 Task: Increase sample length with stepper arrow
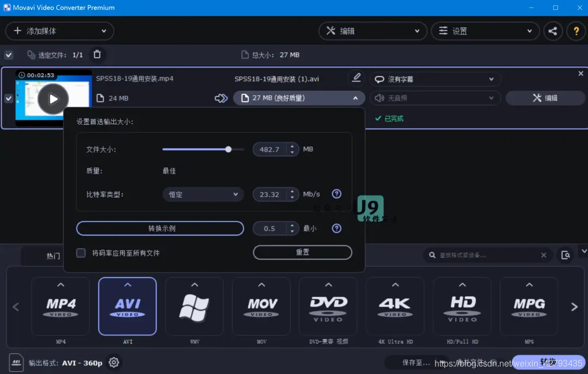click(292, 225)
